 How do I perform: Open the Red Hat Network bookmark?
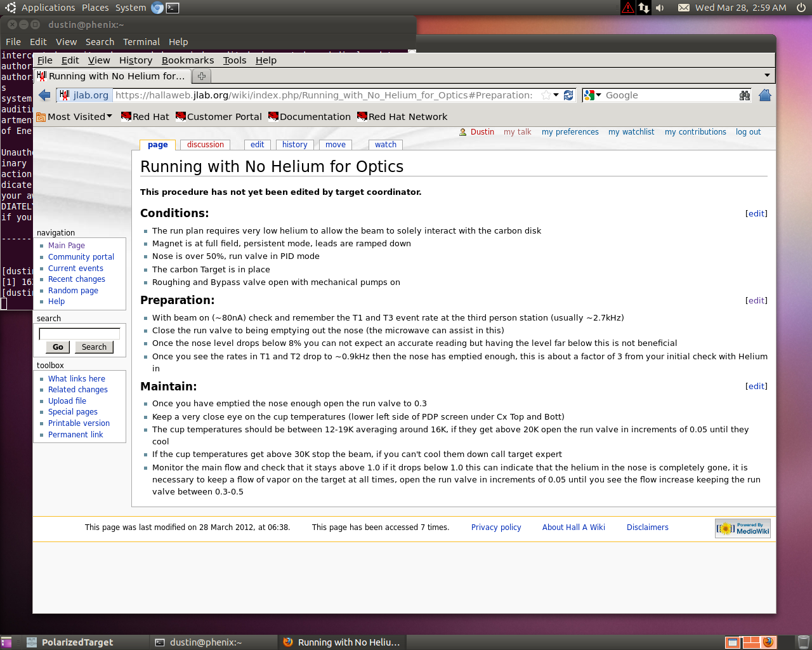(x=402, y=117)
